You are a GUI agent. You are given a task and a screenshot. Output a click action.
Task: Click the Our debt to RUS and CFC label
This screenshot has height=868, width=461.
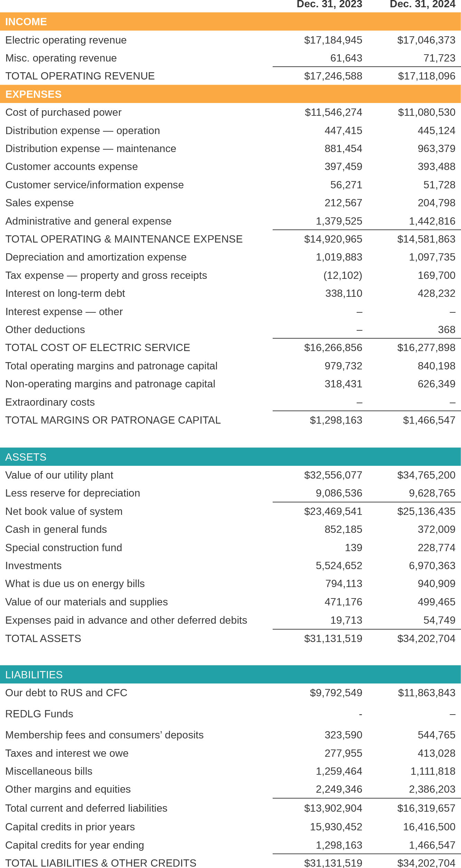pos(66,693)
